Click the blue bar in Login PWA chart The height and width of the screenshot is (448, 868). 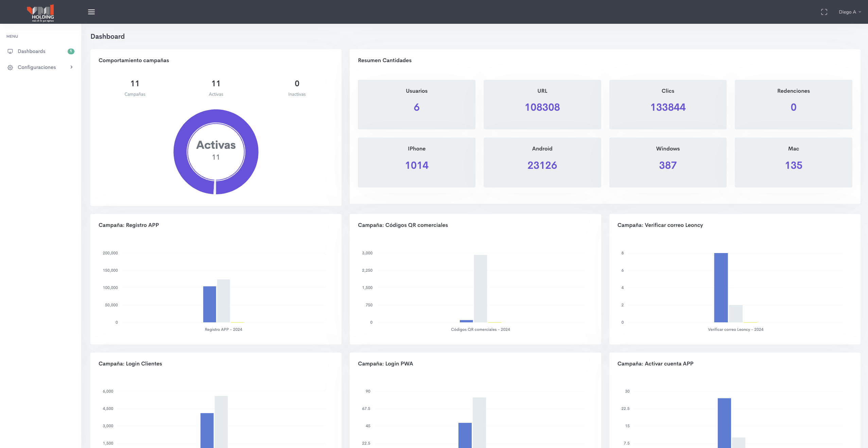[465, 435]
